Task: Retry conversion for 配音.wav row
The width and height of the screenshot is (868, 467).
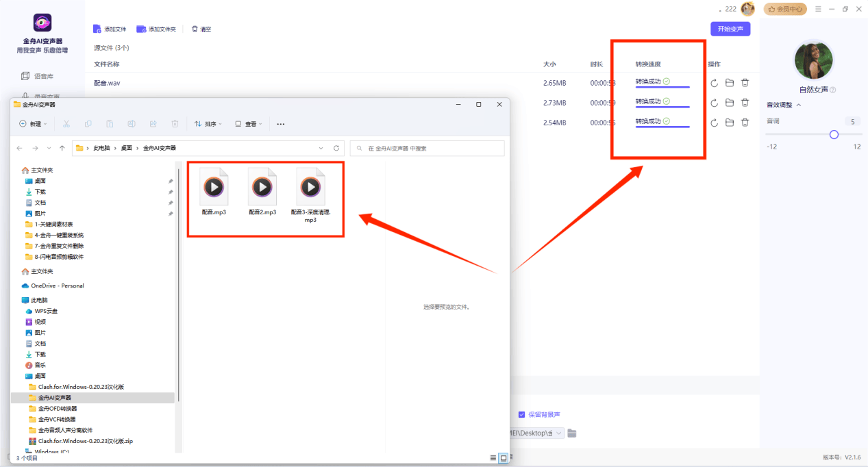Action: (714, 83)
